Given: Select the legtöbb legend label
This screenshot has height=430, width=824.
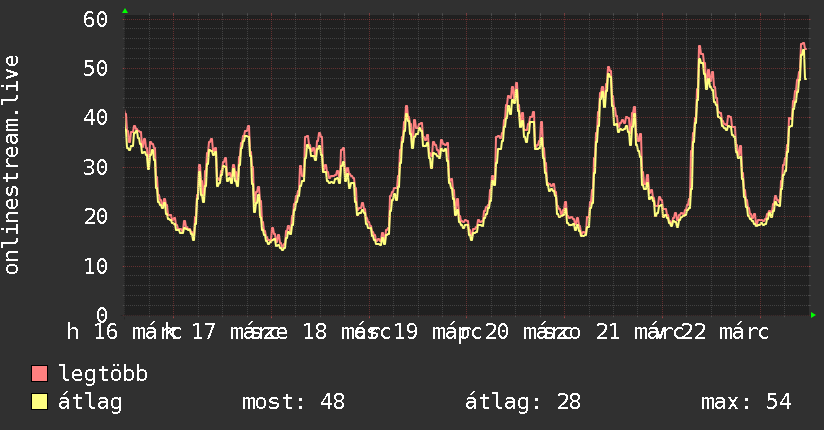Looking at the screenshot, I should [x=103, y=375].
